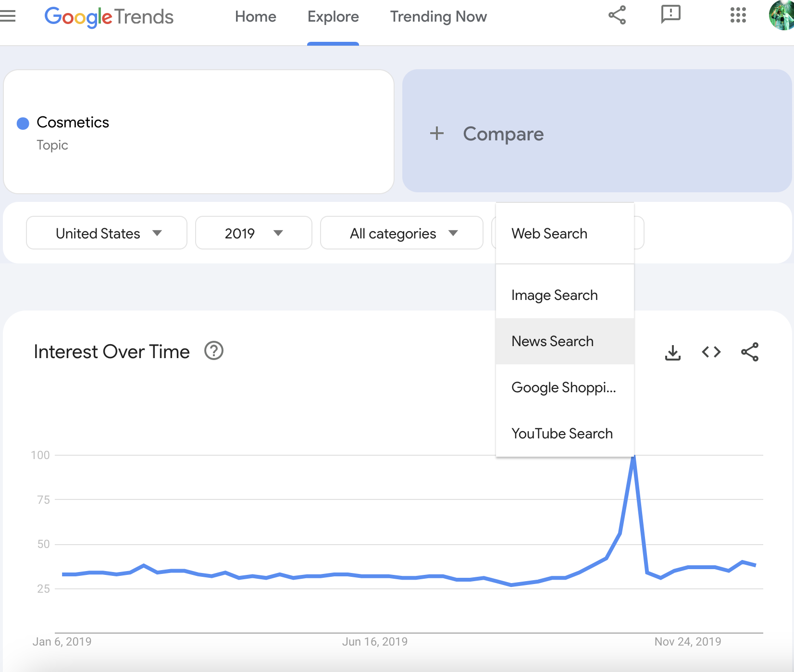Click the 75 y-axis label
Viewport: 794px width, 672px height.
tap(43, 500)
